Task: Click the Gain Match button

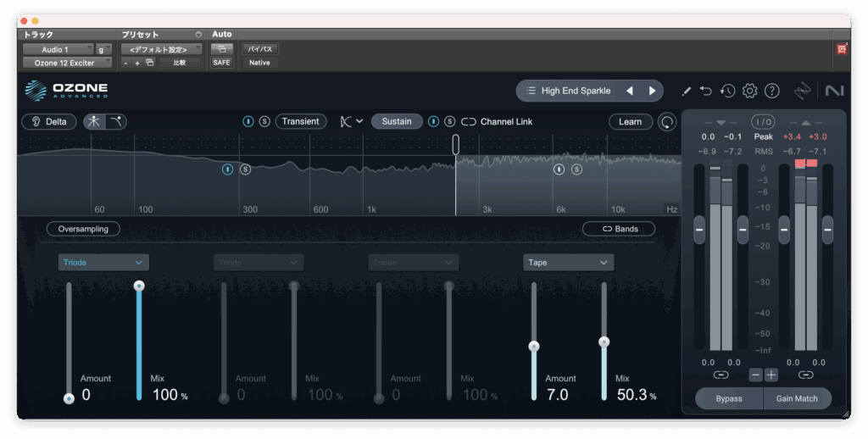Action: pyautogui.click(x=795, y=398)
